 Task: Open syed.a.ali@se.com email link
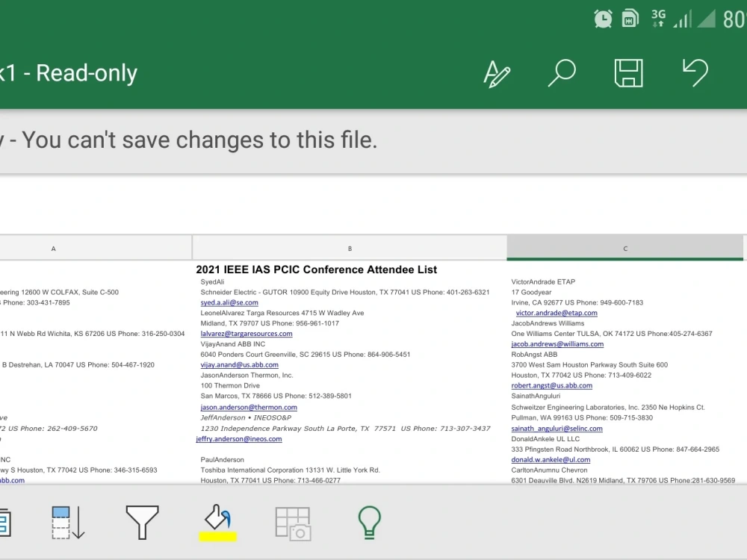pyautogui.click(x=229, y=302)
